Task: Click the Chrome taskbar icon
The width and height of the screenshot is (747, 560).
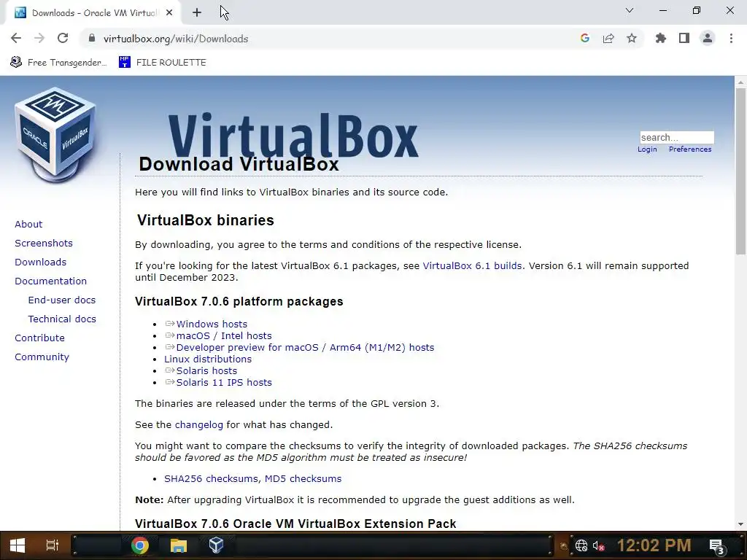Action: (140, 545)
